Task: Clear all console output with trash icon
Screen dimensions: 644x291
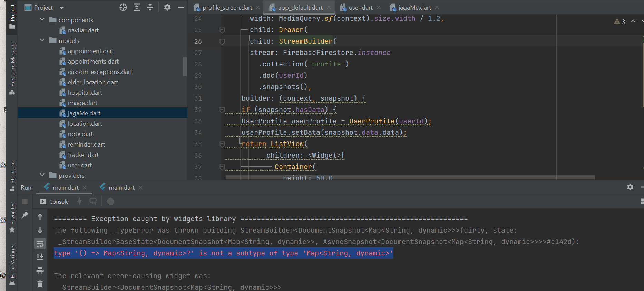Action: (40, 284)
